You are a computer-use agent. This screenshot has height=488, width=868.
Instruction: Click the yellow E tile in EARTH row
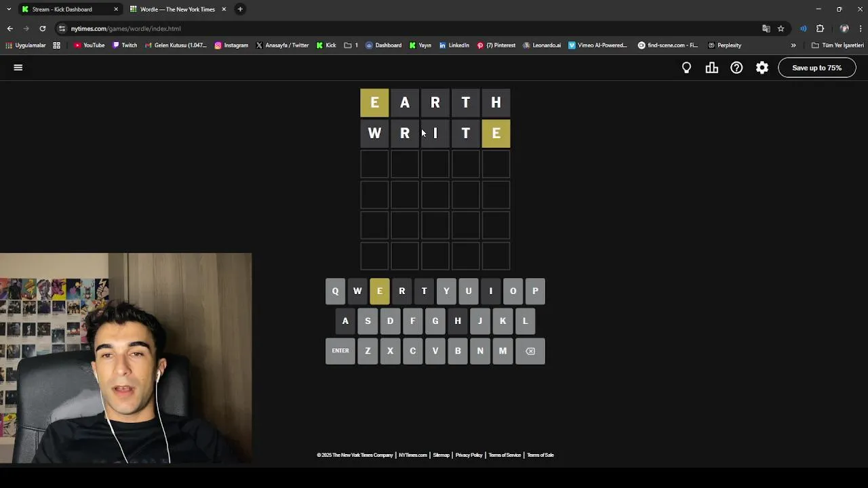pos(374,103)
